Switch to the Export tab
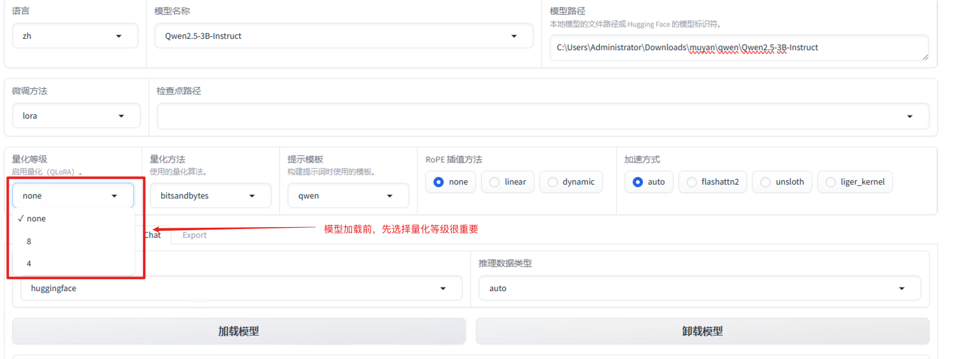Screen dimensions: 980x359 194,235
